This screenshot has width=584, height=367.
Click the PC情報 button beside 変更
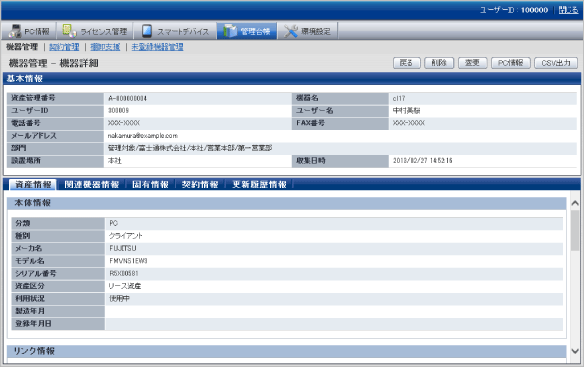click(x=510, y=63)
